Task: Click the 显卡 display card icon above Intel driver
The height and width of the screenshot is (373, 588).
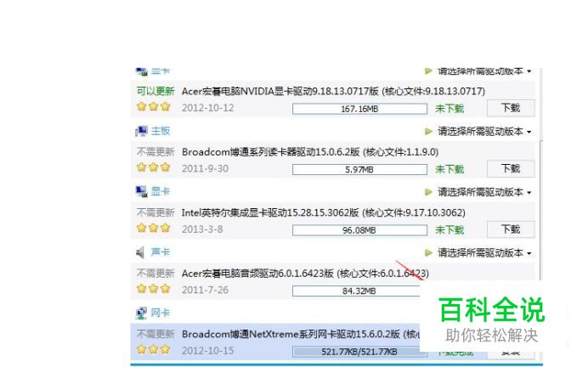Action: (141, 191)
